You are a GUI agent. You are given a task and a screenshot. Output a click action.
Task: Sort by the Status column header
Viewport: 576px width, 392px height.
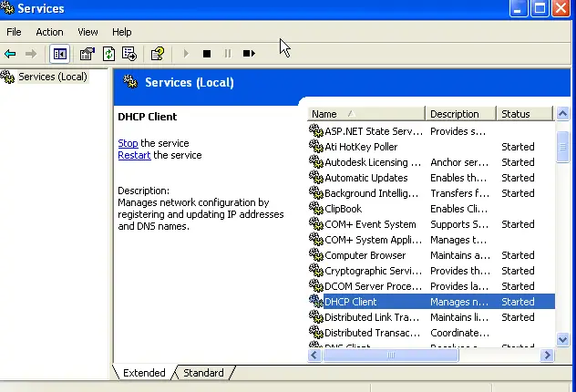coord(525,114)
